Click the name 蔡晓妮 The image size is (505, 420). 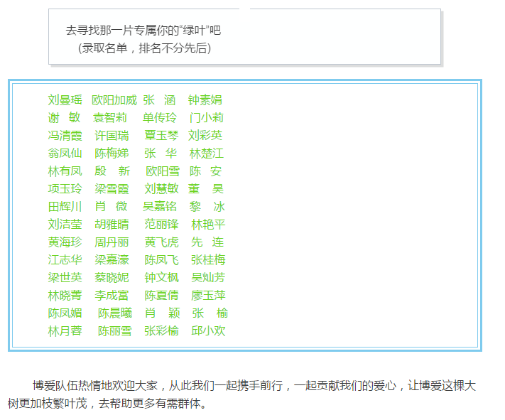[x=112, y=277]
